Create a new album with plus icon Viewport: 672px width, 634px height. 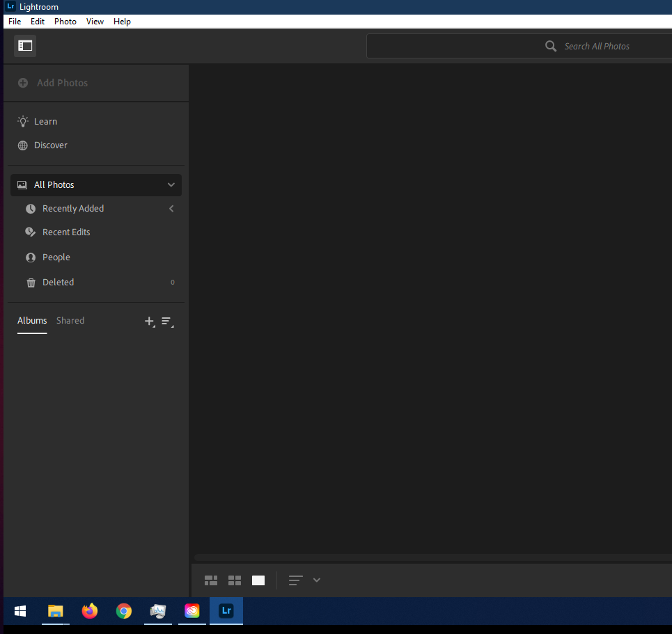[x=150, y=322]
